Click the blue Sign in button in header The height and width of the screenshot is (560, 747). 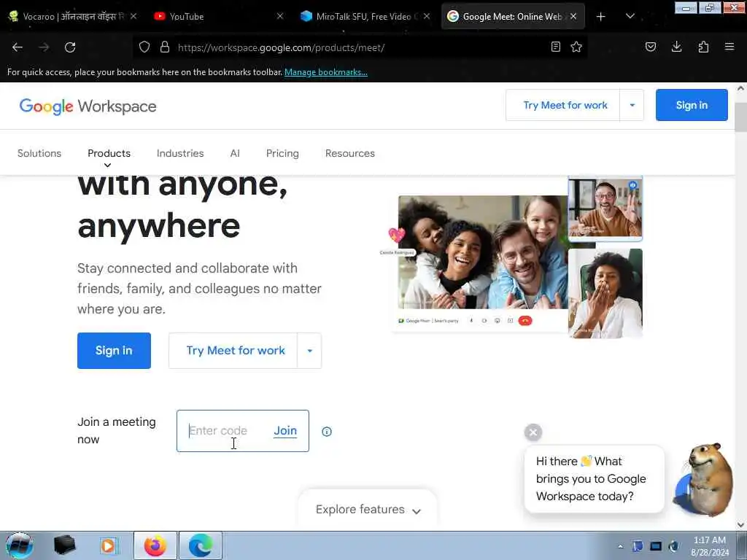pyautogui.click(x=692, y=105)
